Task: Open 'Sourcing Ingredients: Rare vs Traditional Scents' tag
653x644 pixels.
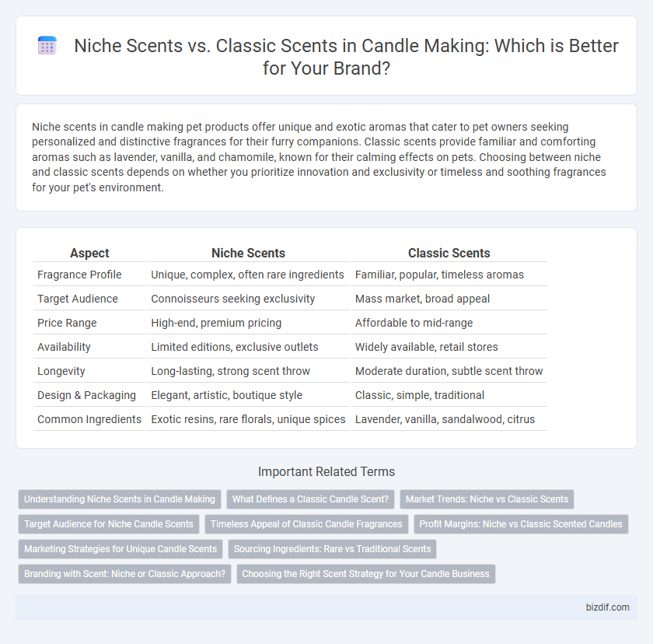Action: 333,549
